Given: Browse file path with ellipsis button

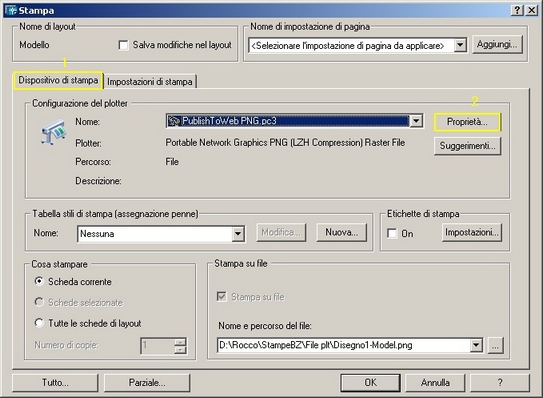Looking at the screenshot, I should tap(495, 345).
